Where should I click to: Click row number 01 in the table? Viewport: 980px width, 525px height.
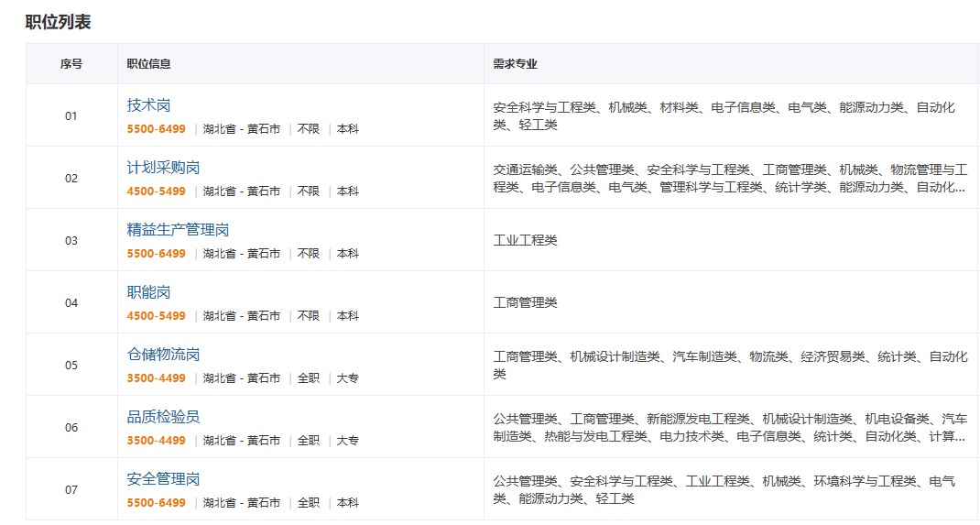tap(71, 116)
